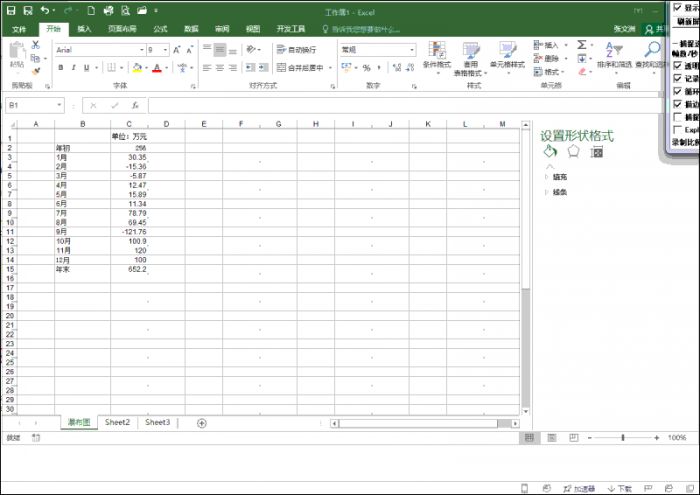Open the Arial font name dropdown
The height and width of the screenshot is (495, 700).
click(x=142, y=50)
